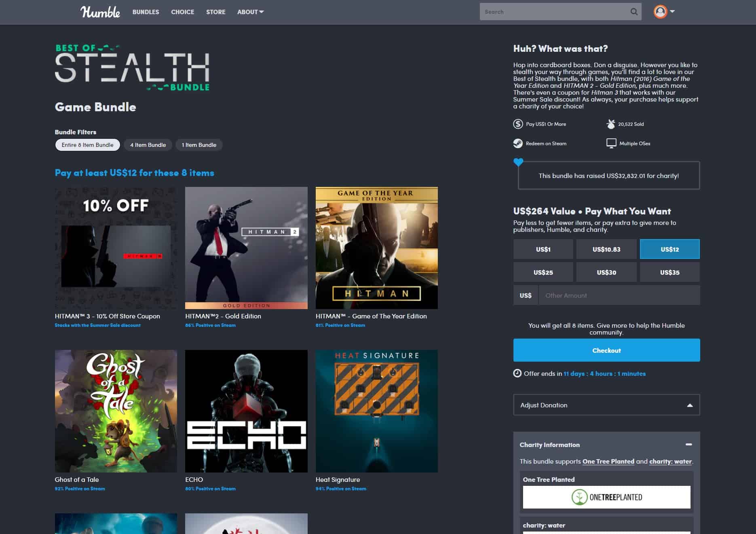This screenshot has width=756, height=534.
Task: Choose the US$35 price option
Action: 669,272
